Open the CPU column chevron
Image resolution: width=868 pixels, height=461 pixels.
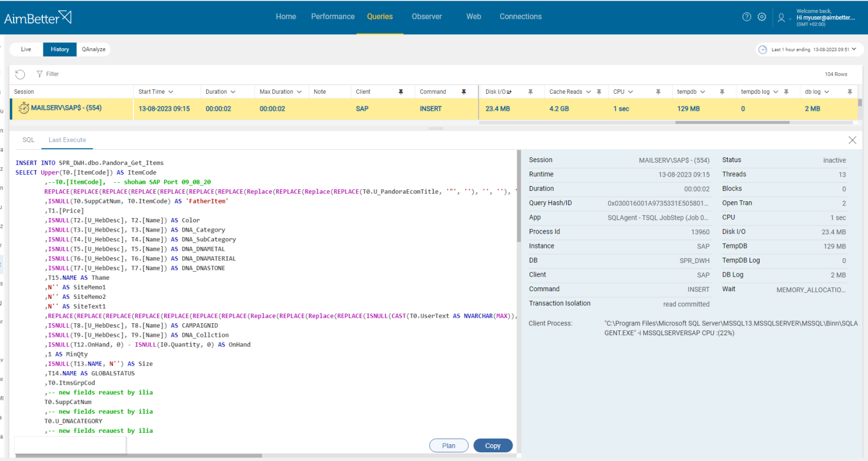(630, 92)
